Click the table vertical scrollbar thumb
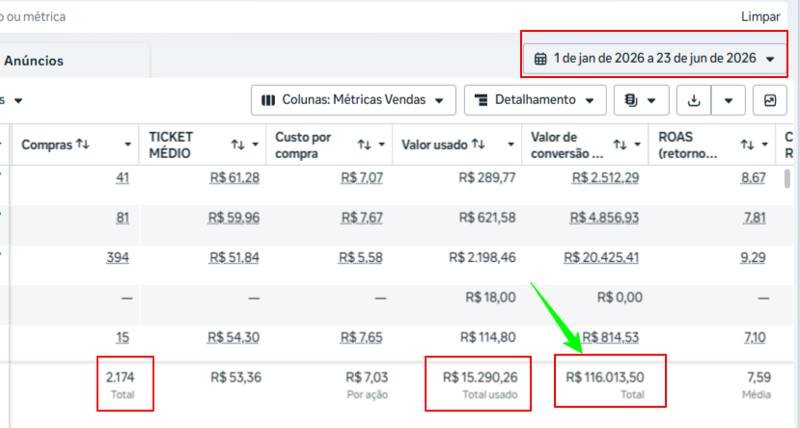Screen dimensions: 800x428 [787, 179]
